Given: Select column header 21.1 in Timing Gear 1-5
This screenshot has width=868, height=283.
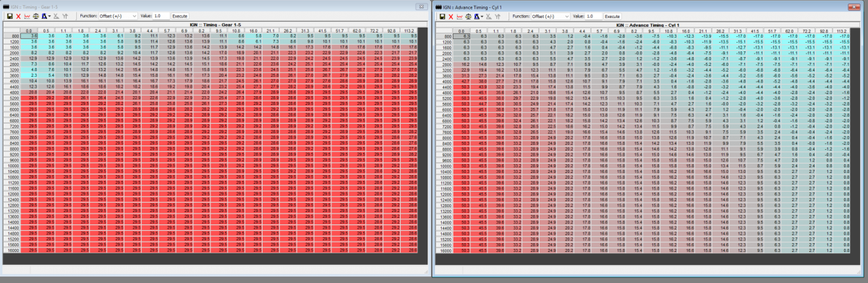Looking at the screenshot, I should pyautogui.click(x=271, y=30).
